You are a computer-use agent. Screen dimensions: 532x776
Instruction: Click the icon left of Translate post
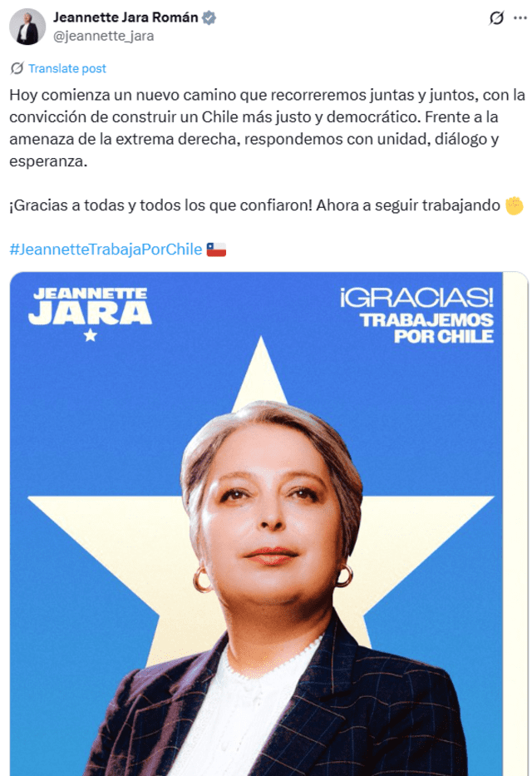(x=17, y=68)
